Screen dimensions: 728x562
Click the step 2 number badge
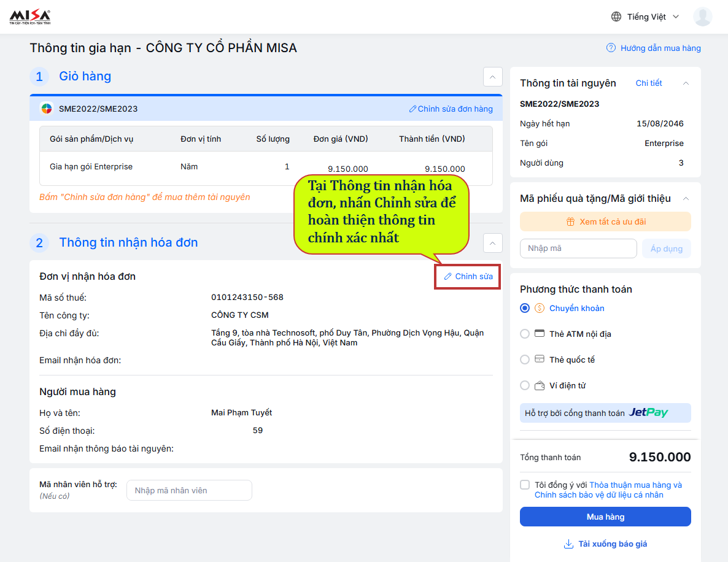click(39, 243)
